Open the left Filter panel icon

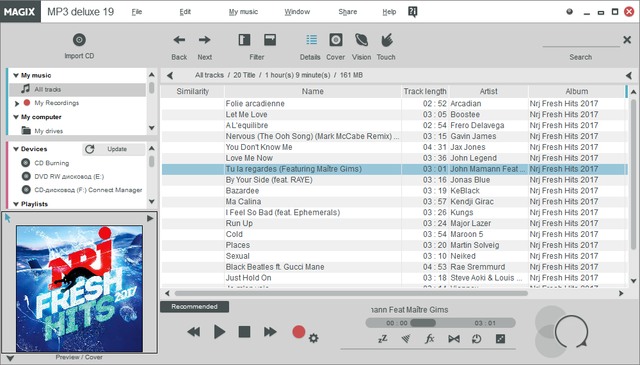pyautogui.click(x=244, y=40)
